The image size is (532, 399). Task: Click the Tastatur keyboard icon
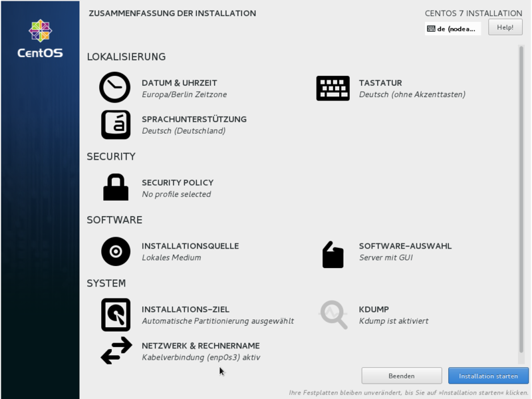333,88
